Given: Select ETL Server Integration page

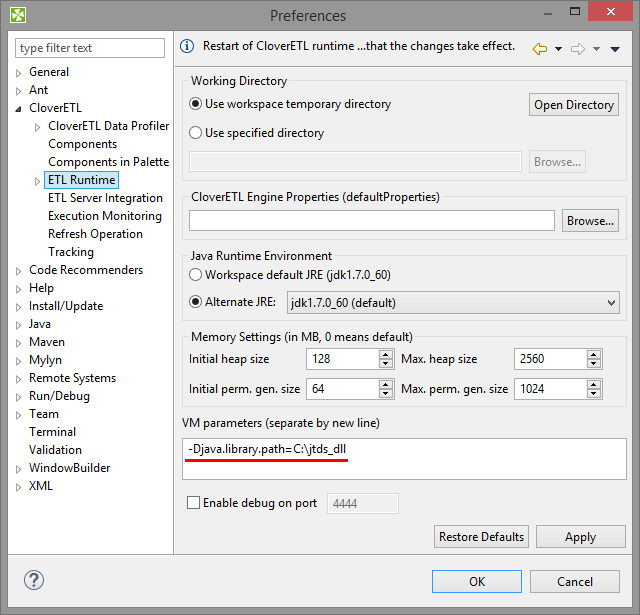Looking at the screenshot, I should [x=105, y=198].
